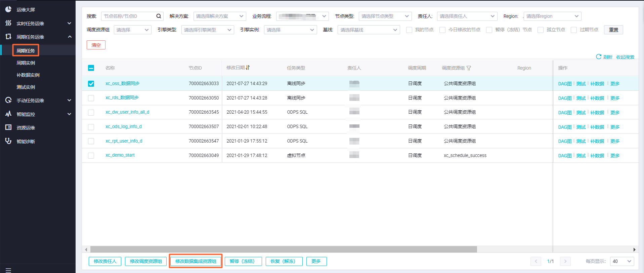This screenshot has width=644, height=273.
Task: Check the xc_dw_user_info_all_d row checkbox
Action: point(91,113)
